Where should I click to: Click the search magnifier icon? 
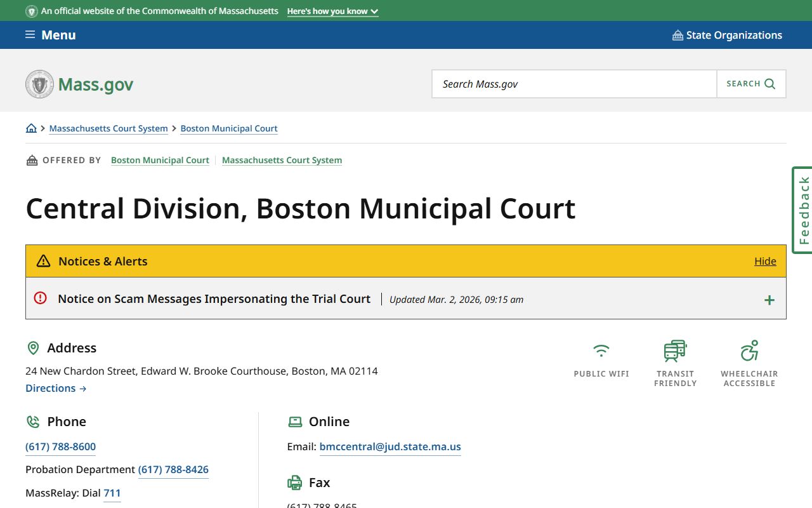(x=770, y=84)
